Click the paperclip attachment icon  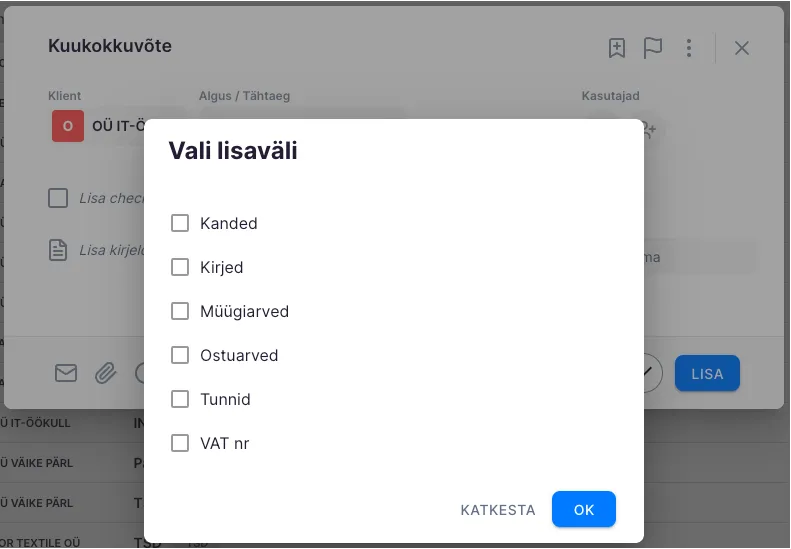pos(105,373)
